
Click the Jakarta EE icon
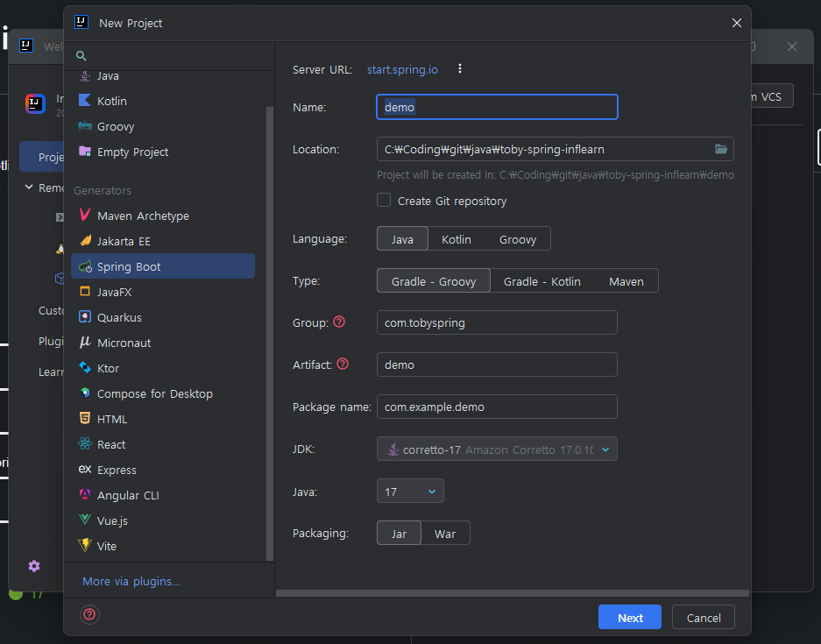click(x=85, y=241)
